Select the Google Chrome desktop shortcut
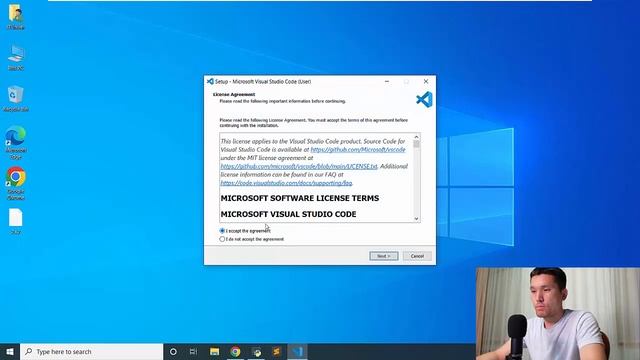 [x=16, y=183]
